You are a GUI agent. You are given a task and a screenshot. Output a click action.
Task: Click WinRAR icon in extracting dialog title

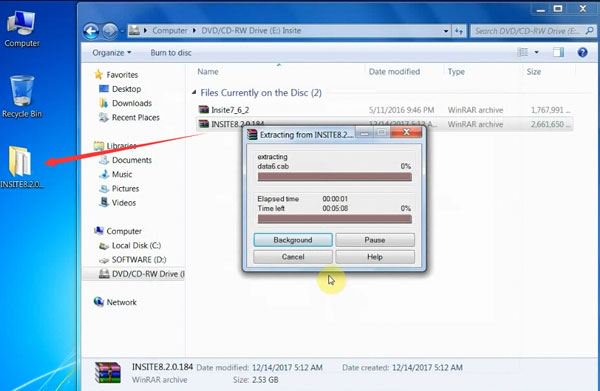[252, 135]
